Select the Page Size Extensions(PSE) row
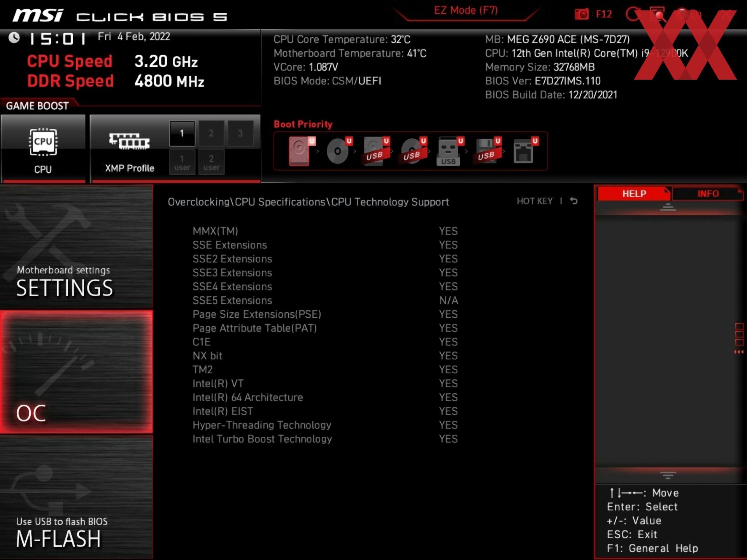Screen dimensions: 747x560 tap(325, 314)
